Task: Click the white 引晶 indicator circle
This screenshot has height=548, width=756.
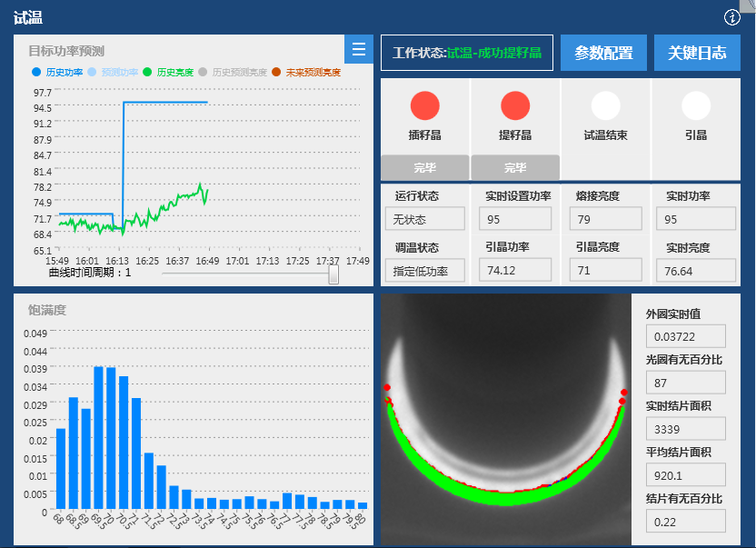Action: (x=696, y=106)
